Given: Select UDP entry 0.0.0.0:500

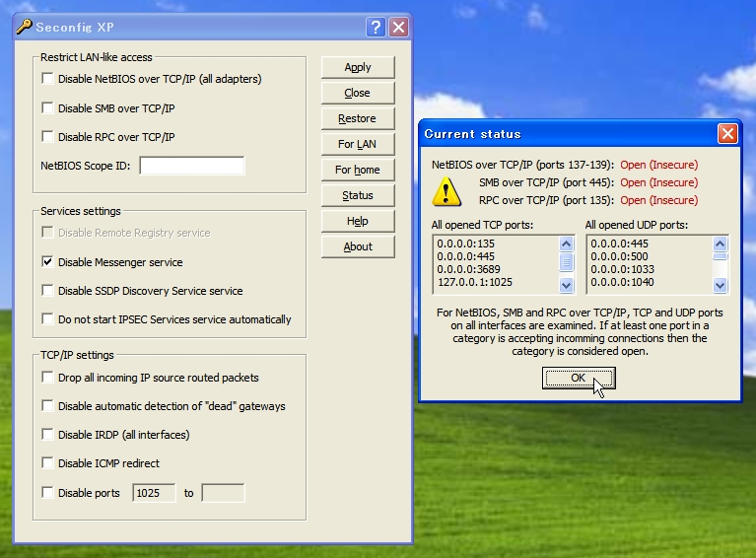Looking at the screenshot, I should pos(620,256).
